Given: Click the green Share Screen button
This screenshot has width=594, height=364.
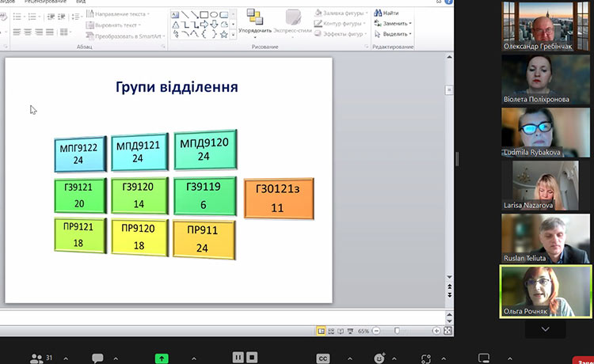Looking at the screenshot, I should pos(162,358).
